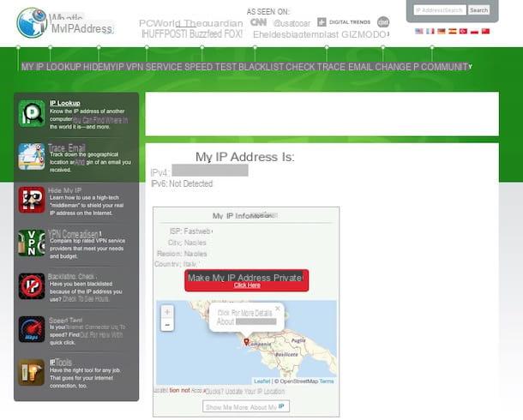Click the WhatIsMyIPAddress globe logo
Viewport: 523px width, 420px height.
[32, 22]
